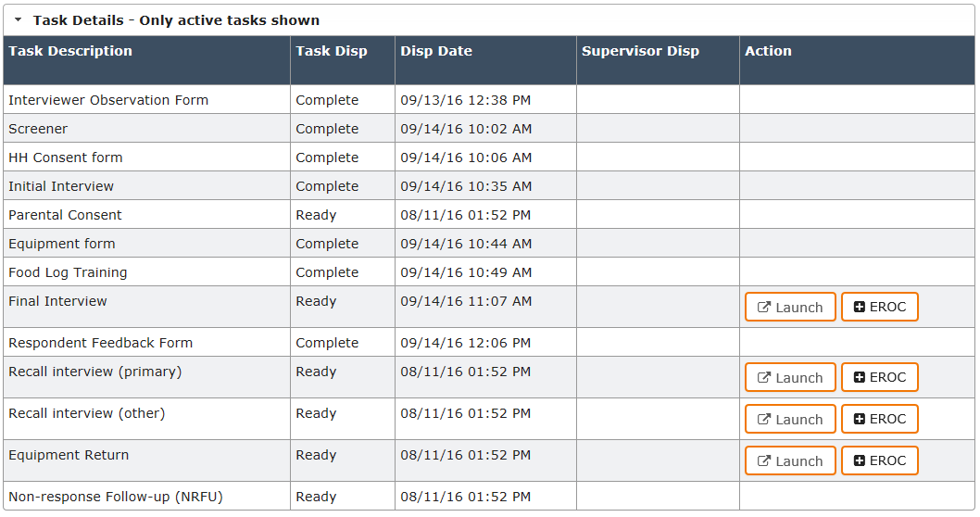This screenshot has height=517, width=980.
Task: Select the Parental Consent task row
Action: pyautogui.click(x=66, y=215)
